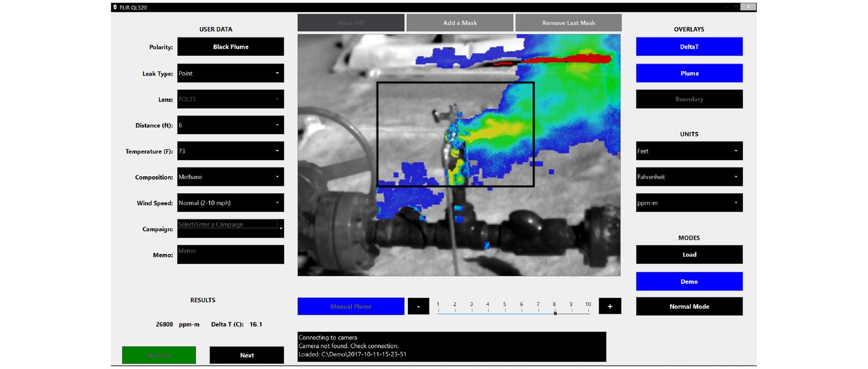
Task: Click the sensitivity slider thumb near 8
Action: coord(555,313)
